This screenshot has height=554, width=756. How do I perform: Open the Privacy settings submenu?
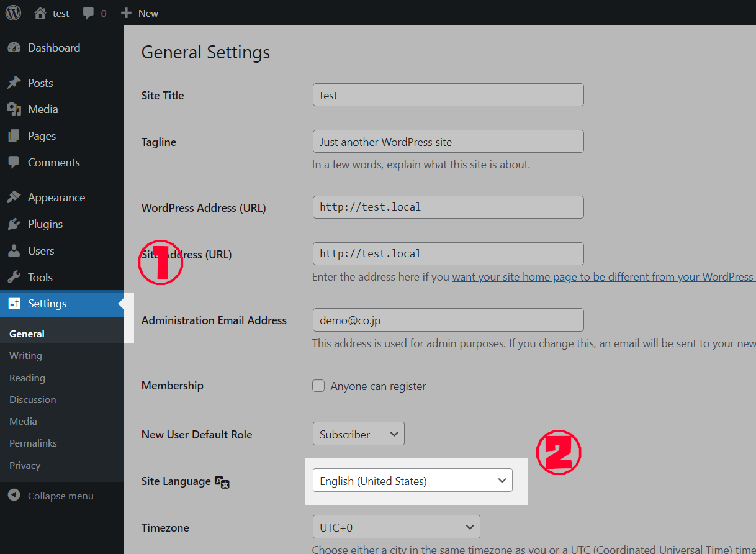[x=25, y=465]
